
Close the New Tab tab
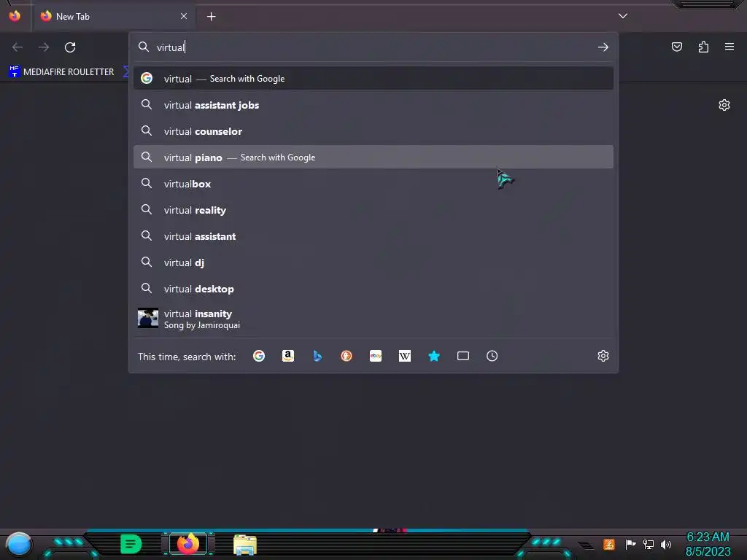coord(184,16)
